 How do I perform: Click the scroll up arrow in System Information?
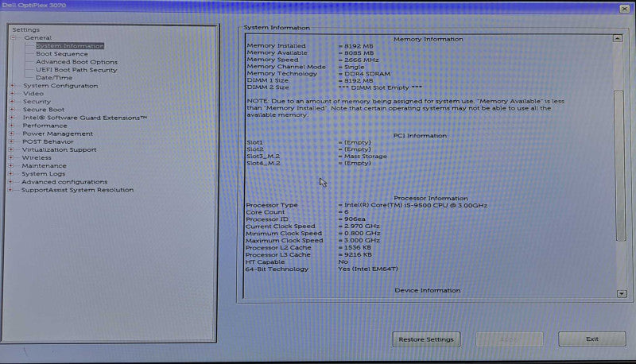click(618, 38)
